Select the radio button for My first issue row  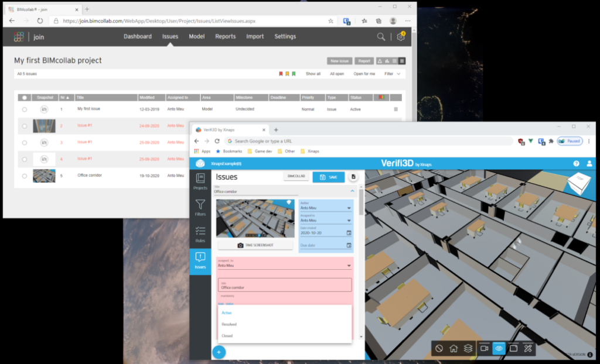tap(25, 109)
